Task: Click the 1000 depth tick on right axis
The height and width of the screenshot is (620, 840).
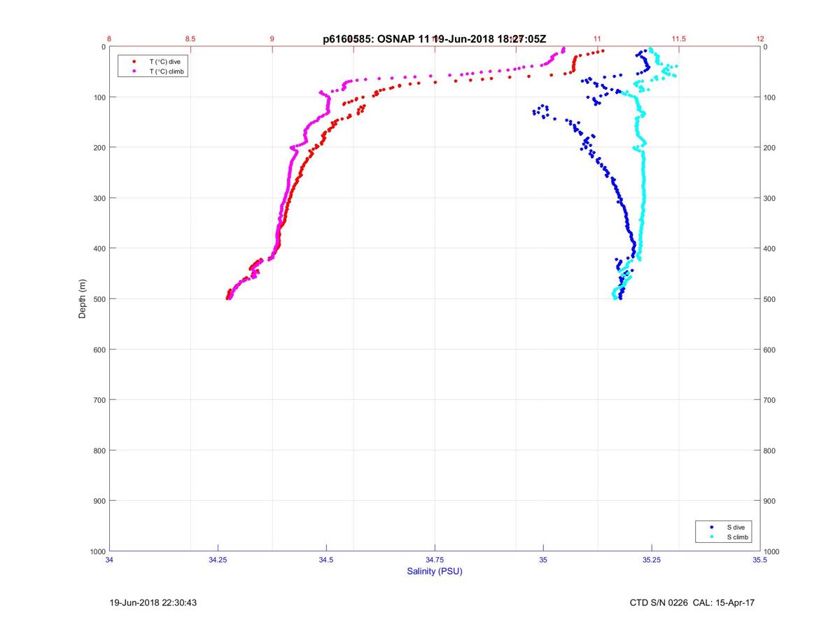Action: [773, 551]
